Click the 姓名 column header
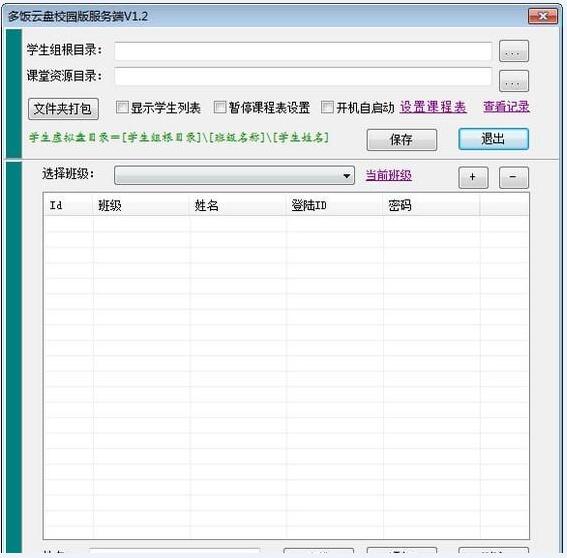This screenshot has height=558, width=567. [x=237, y=205]
